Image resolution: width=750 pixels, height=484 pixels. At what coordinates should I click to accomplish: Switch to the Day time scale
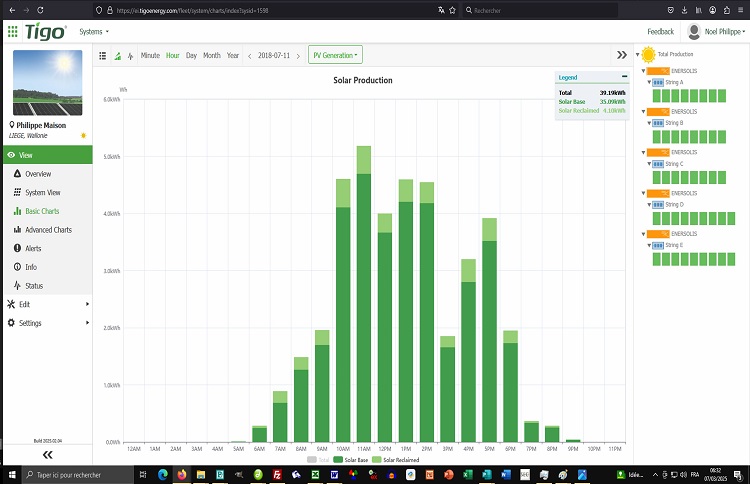191,55
